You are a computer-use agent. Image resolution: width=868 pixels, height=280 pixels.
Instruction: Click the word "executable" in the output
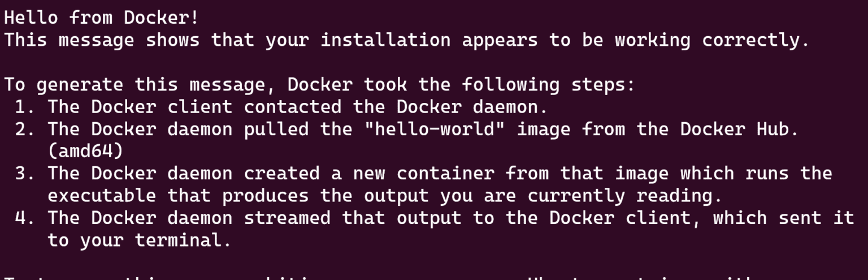coord(102,196)
